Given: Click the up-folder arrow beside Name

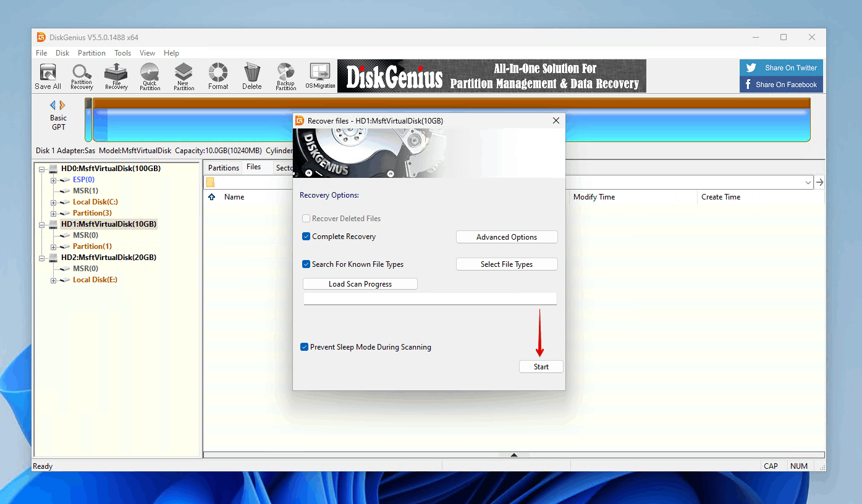Looking at the screenshot, I should click(x=212, y=197).
